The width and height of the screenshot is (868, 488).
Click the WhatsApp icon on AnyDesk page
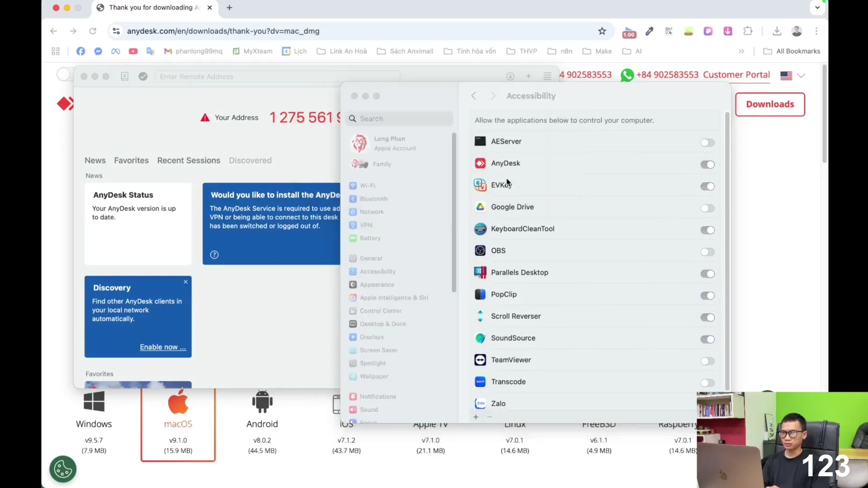pos(627,75)
